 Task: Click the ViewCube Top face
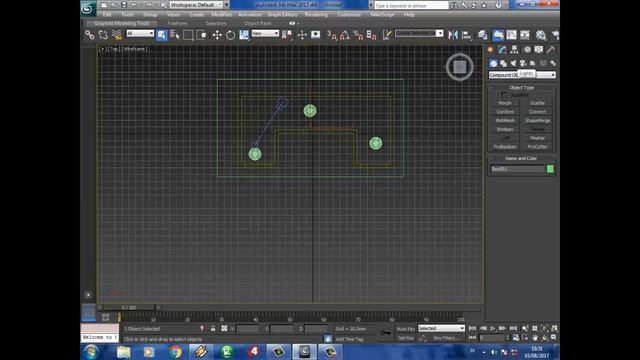pyautogui.click(x=460, y=67)
